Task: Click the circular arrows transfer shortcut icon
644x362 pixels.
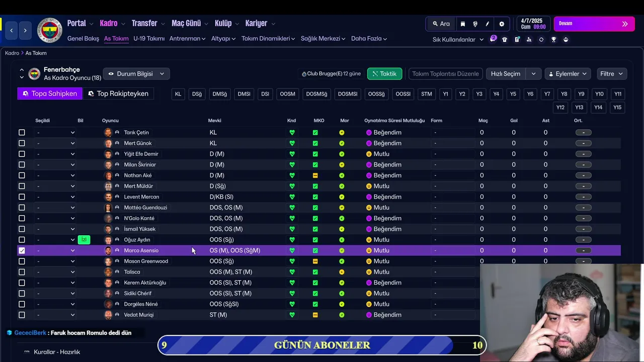Action: coord(541,39)
